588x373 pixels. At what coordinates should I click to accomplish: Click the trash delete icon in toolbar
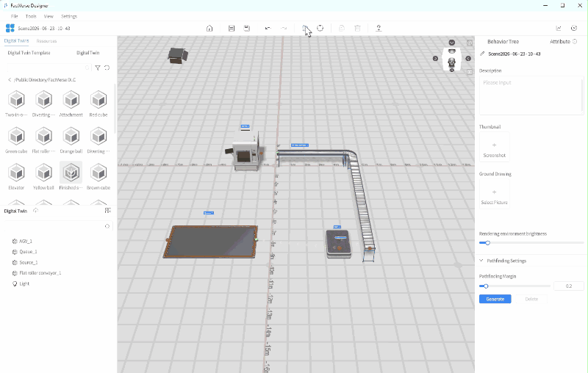357,28
